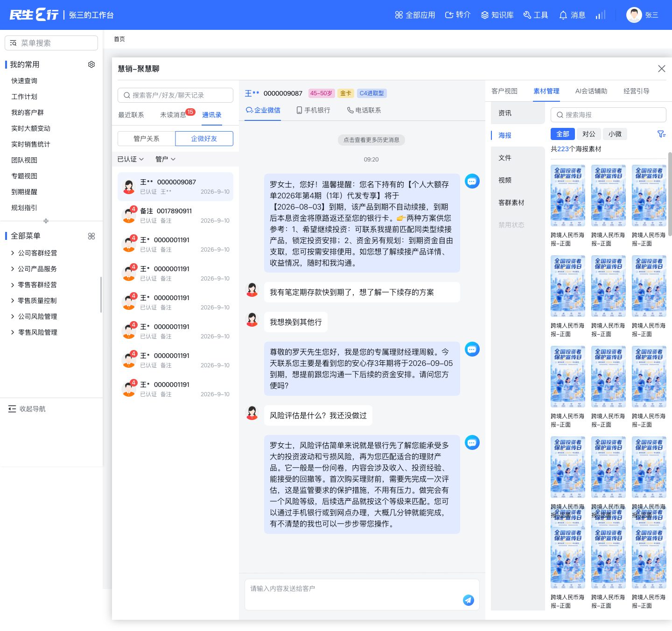This screenshot has width=672, height=631.
Task: Click 收起导航 collapse navigation icon
Action: click(x=12, y=409)
